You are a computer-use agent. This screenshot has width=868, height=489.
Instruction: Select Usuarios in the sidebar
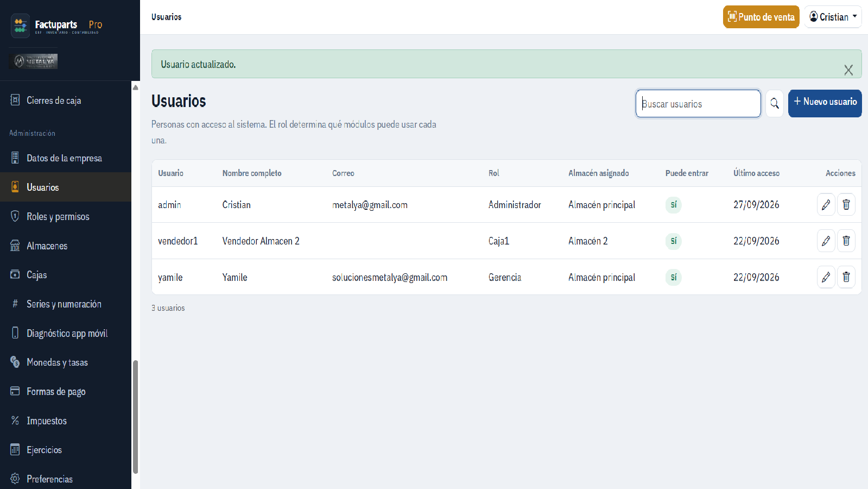pyautogui.click(x=66, y=187)
